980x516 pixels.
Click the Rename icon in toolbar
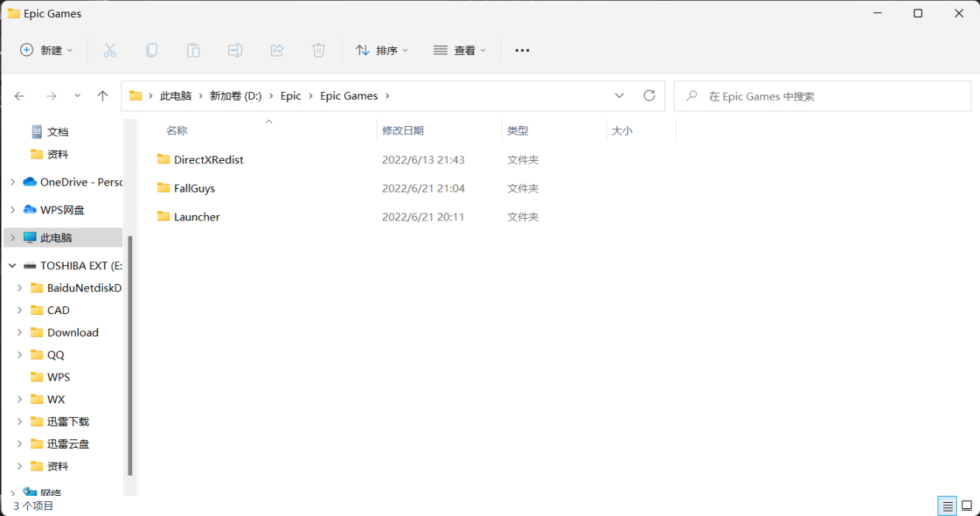click(x=235, y=50)
